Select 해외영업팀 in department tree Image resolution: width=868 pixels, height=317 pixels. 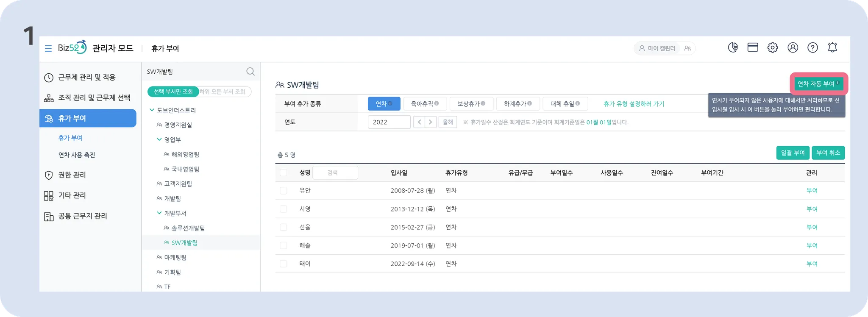(185, 154)
